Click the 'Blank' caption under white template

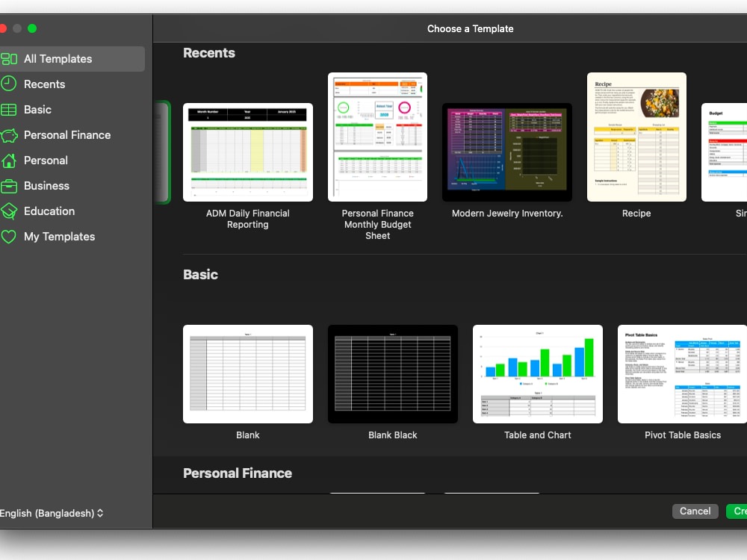(x=248, y=435)
